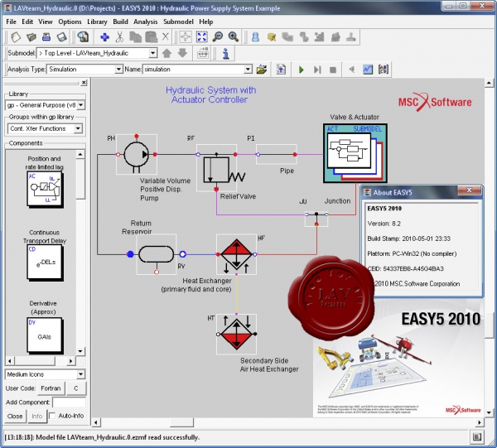497x448 pixels.
Task: Select the Continuous Transport Delay component
Action: [x=45, y=263]
